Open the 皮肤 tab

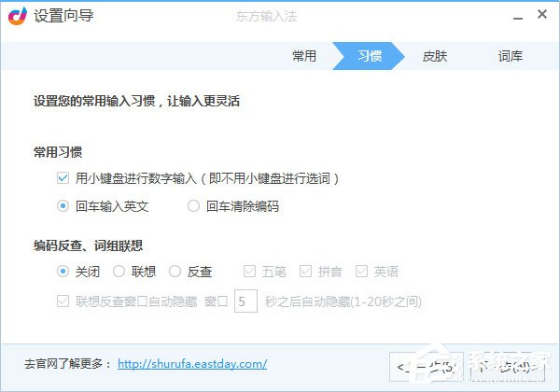(x=435, y=56)
